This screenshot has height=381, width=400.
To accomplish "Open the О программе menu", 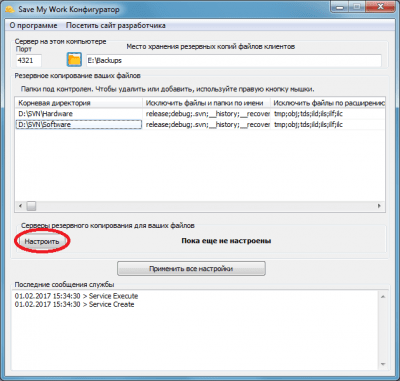I will click(x=33, y=26).
